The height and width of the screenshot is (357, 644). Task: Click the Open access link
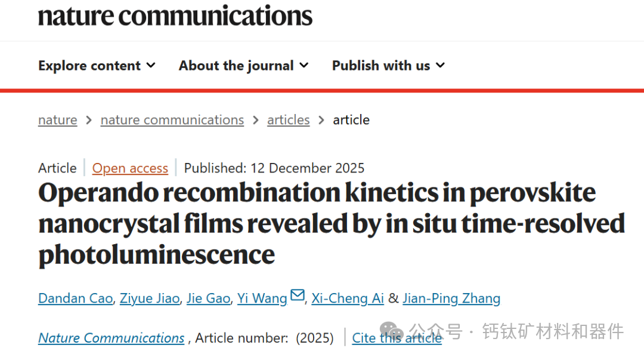pyautogui.click(x=130, y=168)
